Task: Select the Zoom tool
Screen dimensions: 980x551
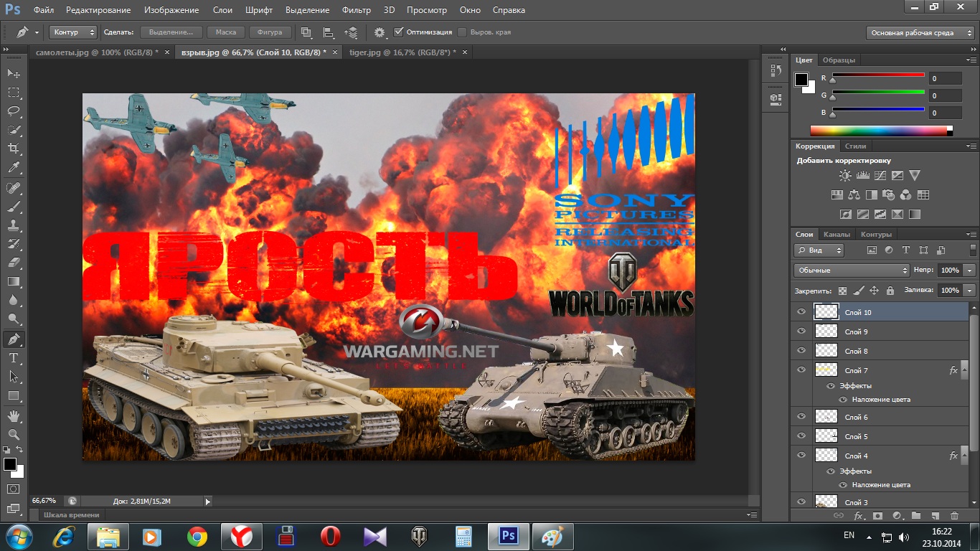Action: point(13,434)
